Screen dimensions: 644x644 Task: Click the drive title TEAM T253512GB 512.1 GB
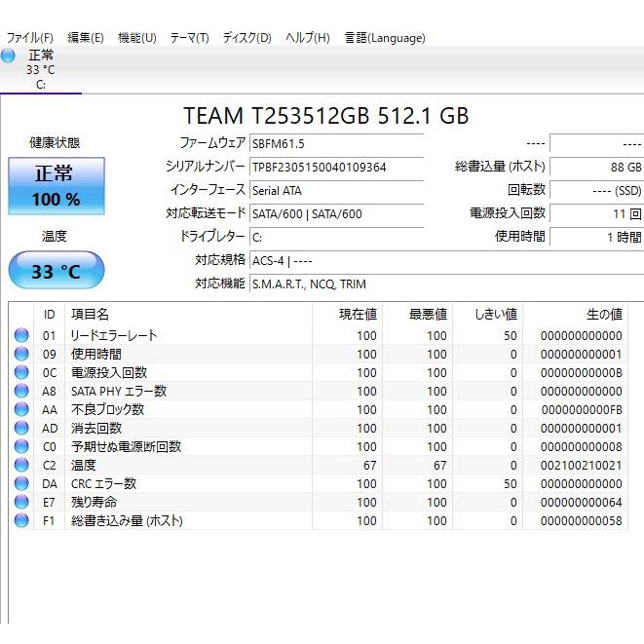326,115
